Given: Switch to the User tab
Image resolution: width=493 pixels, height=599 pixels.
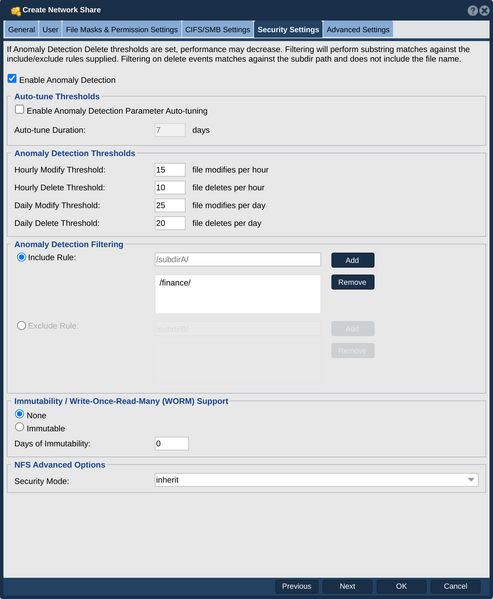Looking at the screenshot, I should [x=50, y=29].
